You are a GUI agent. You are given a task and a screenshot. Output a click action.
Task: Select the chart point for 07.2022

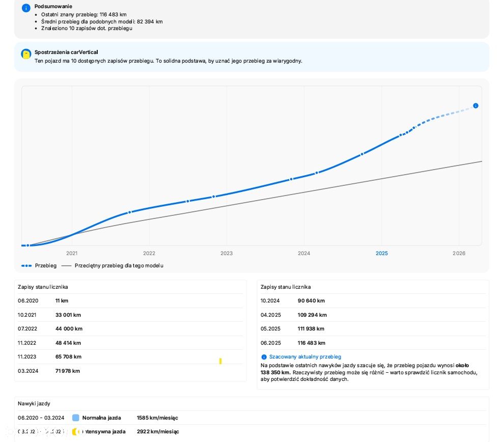click(x=188, y=201)
